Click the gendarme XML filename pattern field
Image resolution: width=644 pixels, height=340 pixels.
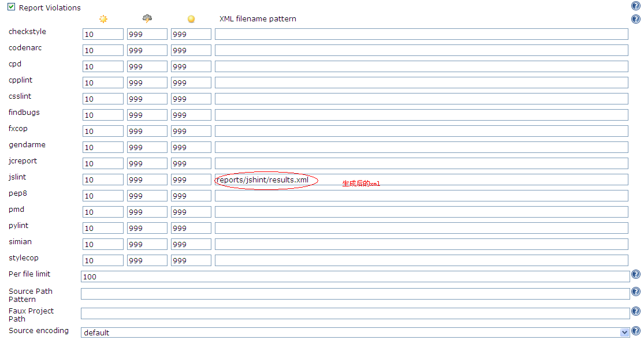tap(422, 147)
